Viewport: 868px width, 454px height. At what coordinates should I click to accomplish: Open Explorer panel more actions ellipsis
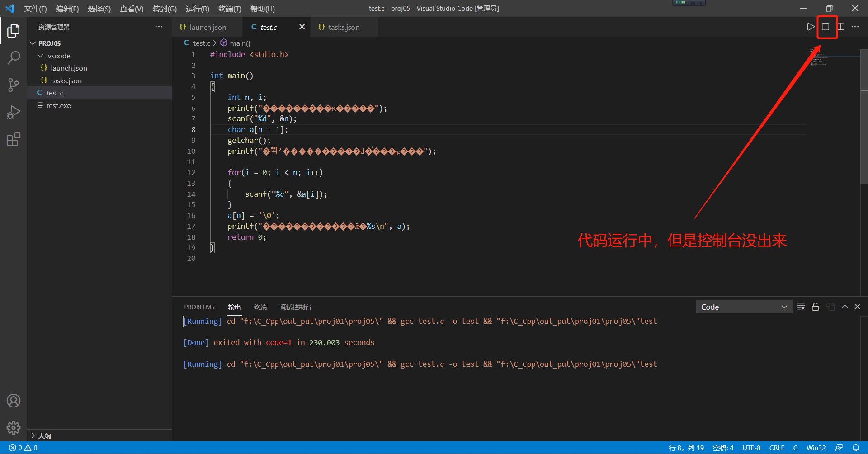pyautogui.click(x=159, y=27)
